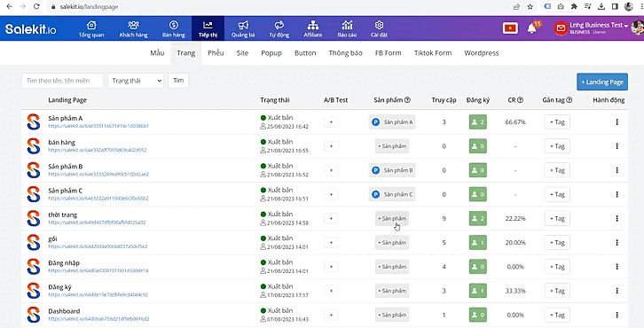Viewport: 644px width, 328px height.
Task: Click the landing page search field
Action: [62, 81]
